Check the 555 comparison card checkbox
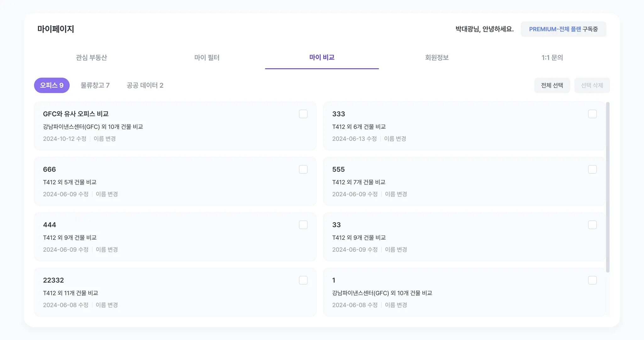The width and height of the screenshot is (644, 340). pos(592,169)
